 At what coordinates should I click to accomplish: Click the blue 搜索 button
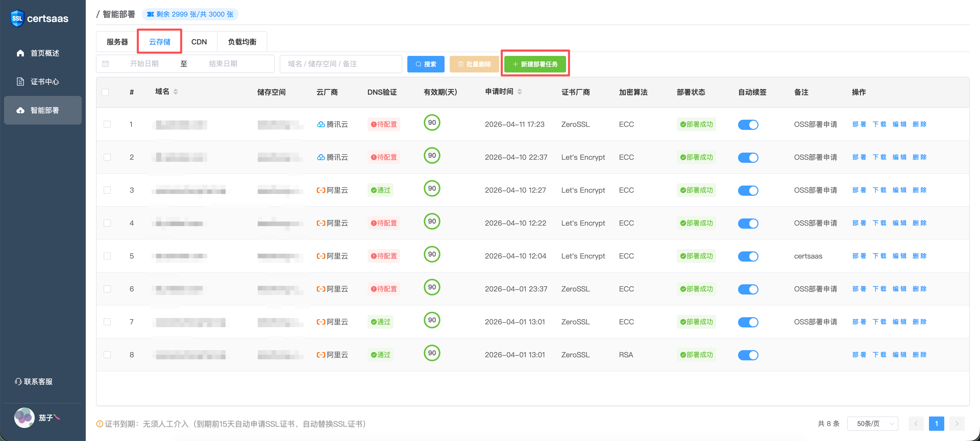[426, 64]
